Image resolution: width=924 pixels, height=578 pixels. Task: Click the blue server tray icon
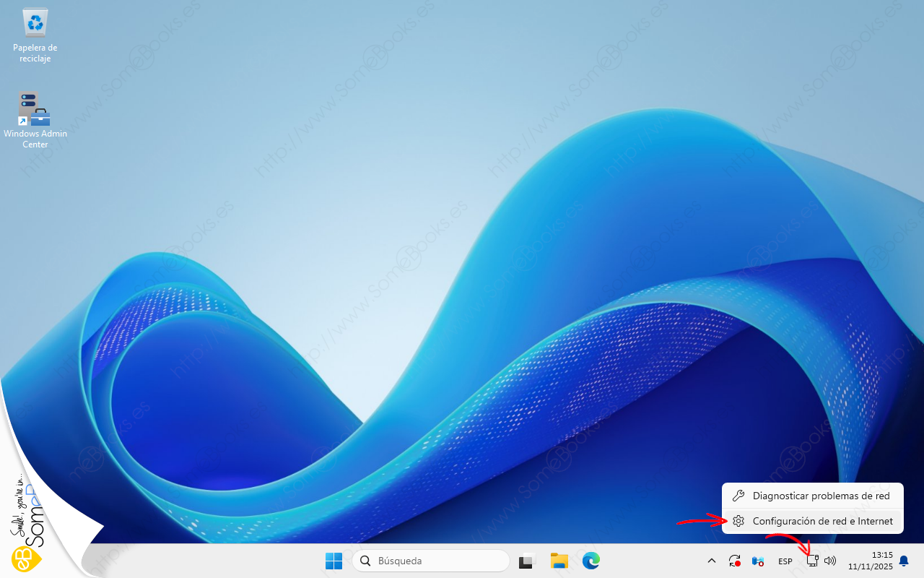[758, 561]
